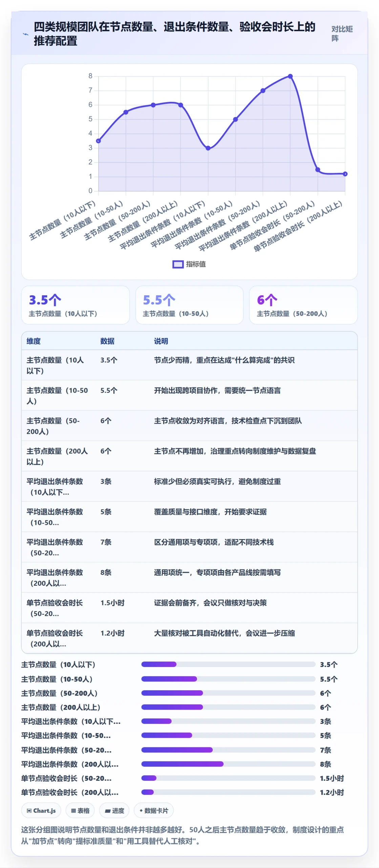The width and height of the screenshot is (379, 868).
Task: Click the progress bar for 主节点数量（200人以上）
Action: (x=228, y=707)
